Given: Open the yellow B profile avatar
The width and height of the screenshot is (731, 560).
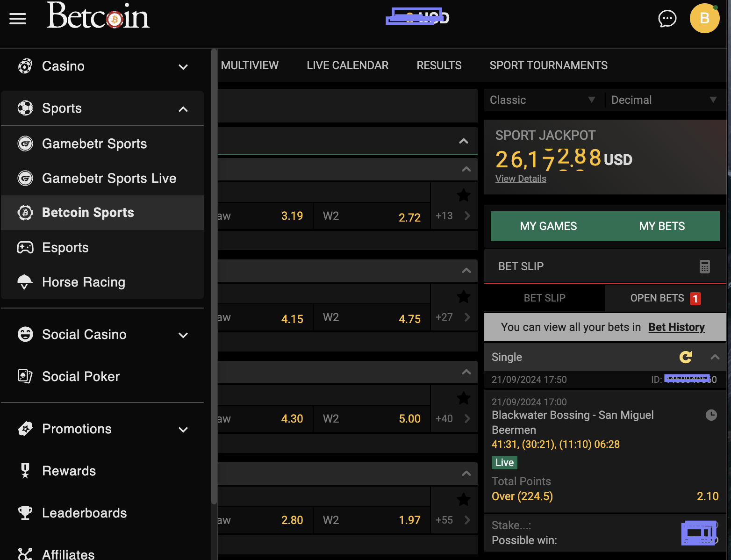Looking at the screenshot, I should [704, 18].
